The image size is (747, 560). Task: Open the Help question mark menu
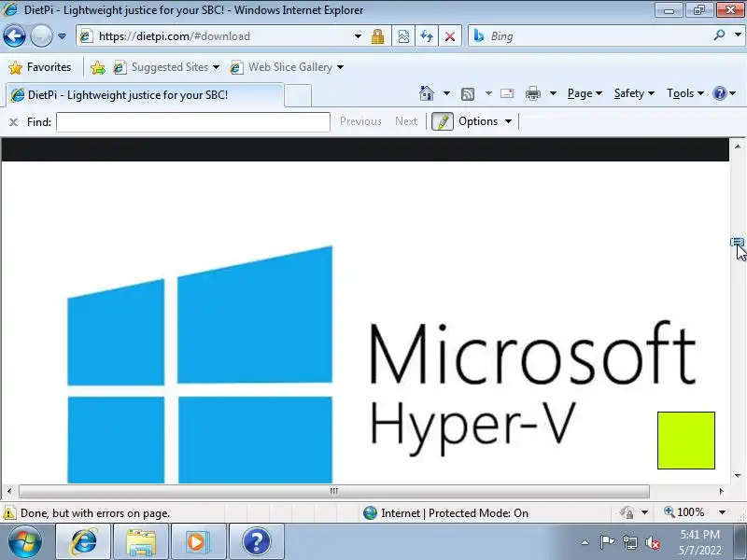(725, 93)
